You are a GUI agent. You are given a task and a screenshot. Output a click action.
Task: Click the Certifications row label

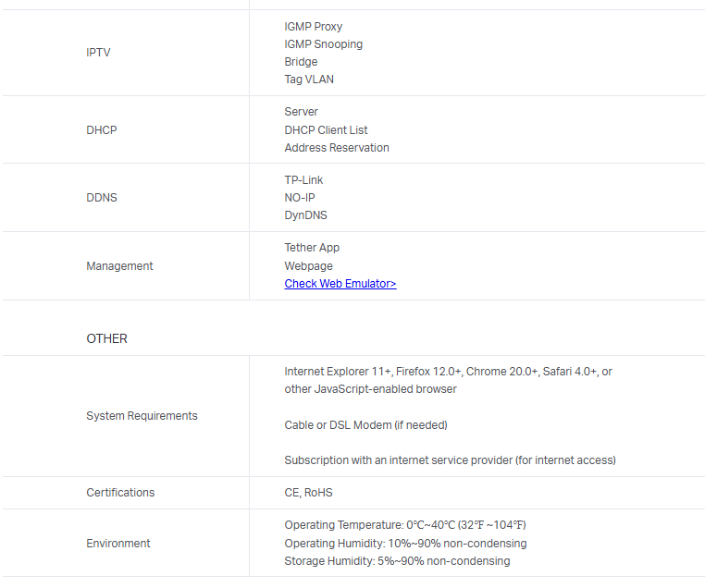[120, 493]
